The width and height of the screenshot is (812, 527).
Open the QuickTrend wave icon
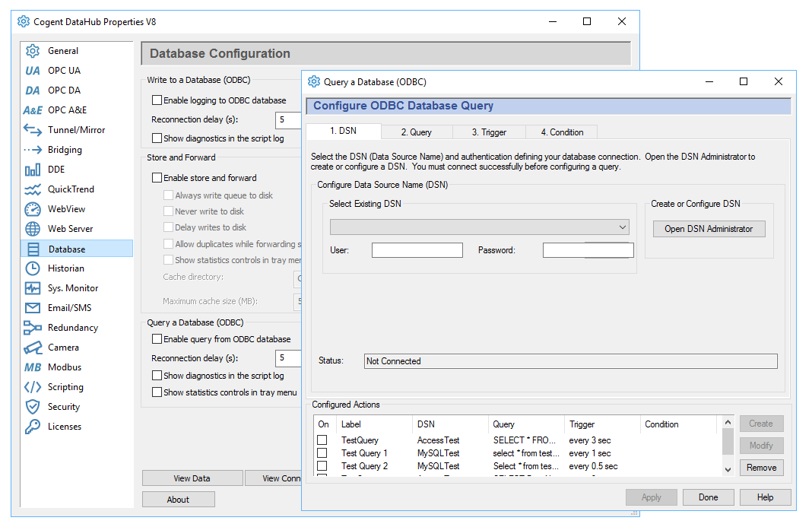coord(33,189)
